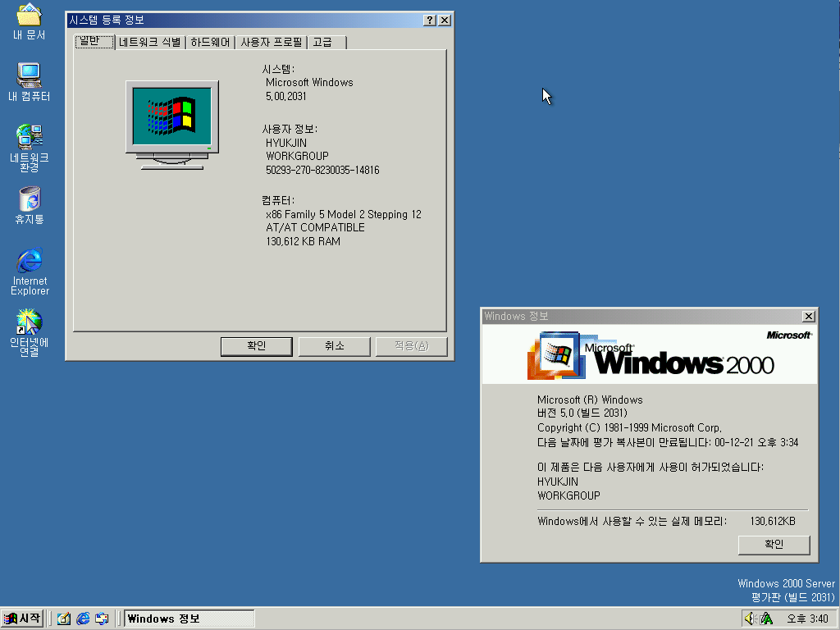Click 확인 in Windows 정보 dialog
The width and height of the screenshot is (840, 630).
pos(774,545)
